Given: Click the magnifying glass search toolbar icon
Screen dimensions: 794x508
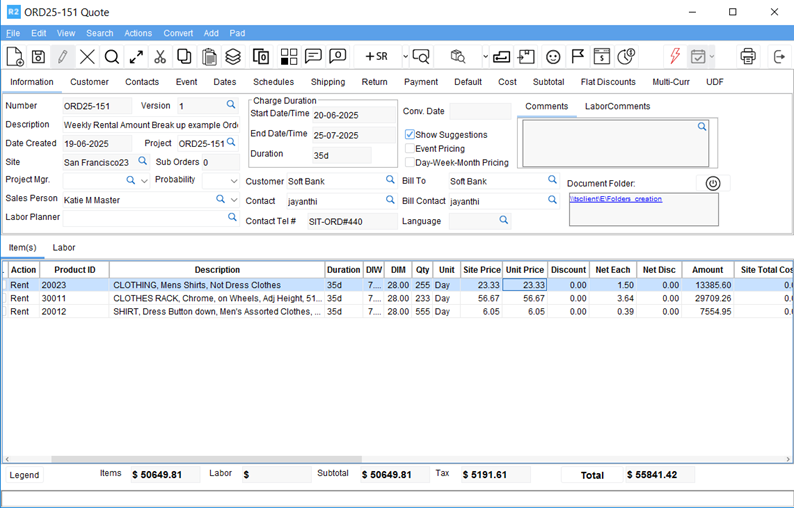Looking at the screenshot, I should click(x=112, y=57).
